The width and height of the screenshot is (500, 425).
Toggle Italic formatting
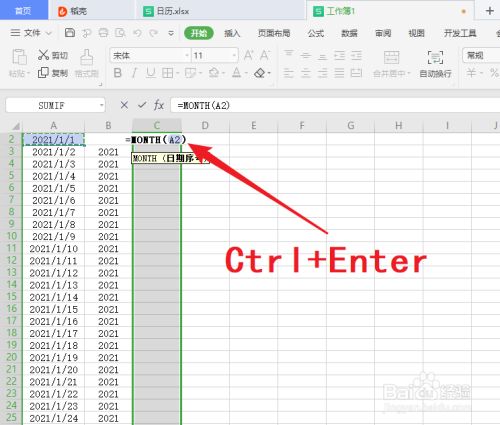134,73
